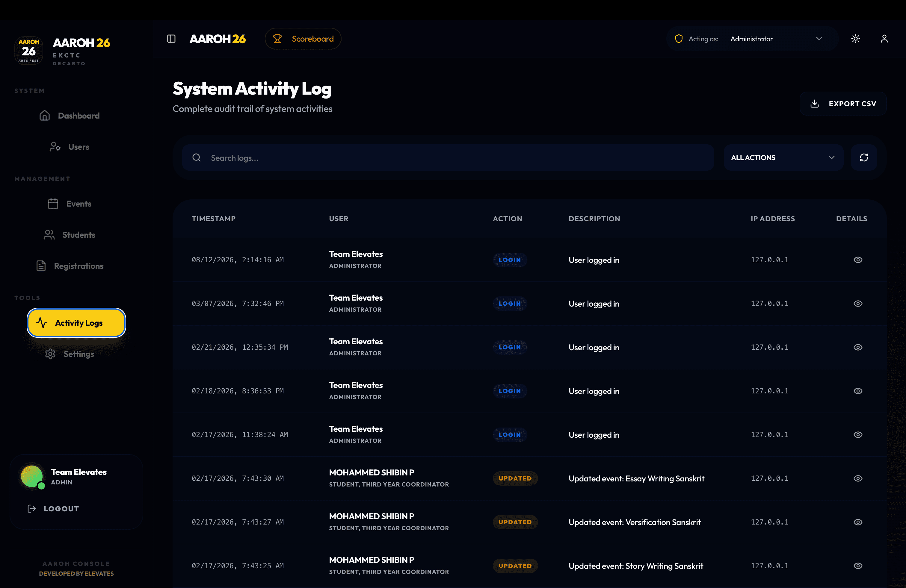Refresh the logs with the reload icon
This screenshot has width=906, height=588.
(x=864, y=157)
